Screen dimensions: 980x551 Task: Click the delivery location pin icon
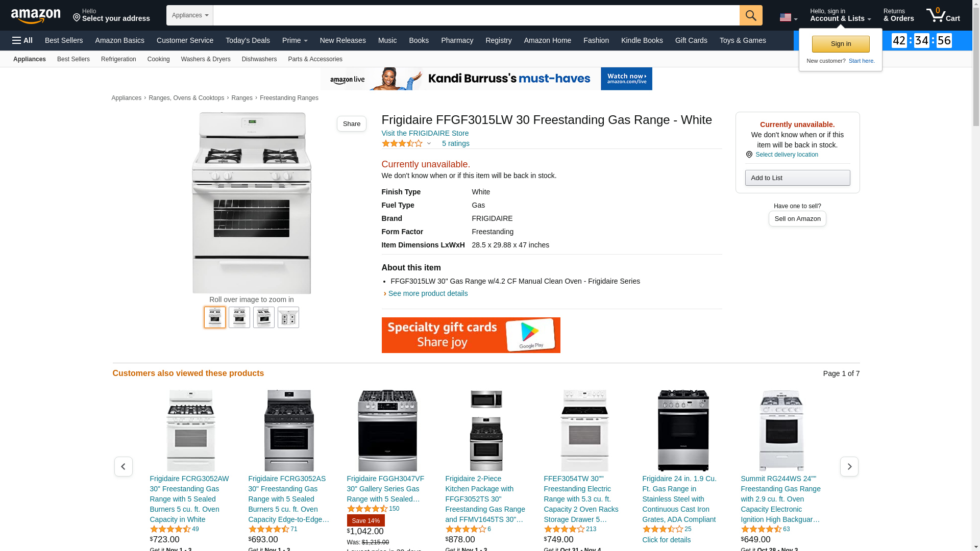point(749,155)
